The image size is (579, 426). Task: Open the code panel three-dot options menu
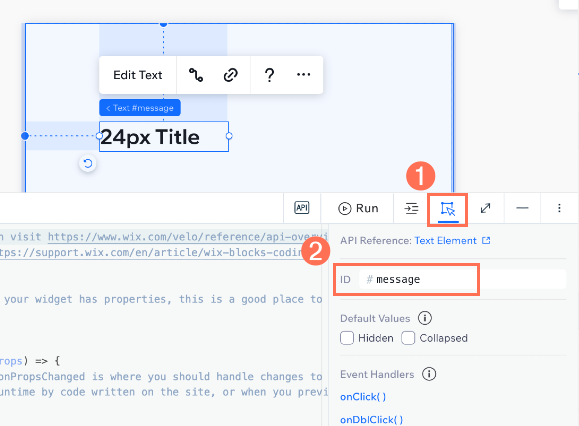tap(559, 208)
